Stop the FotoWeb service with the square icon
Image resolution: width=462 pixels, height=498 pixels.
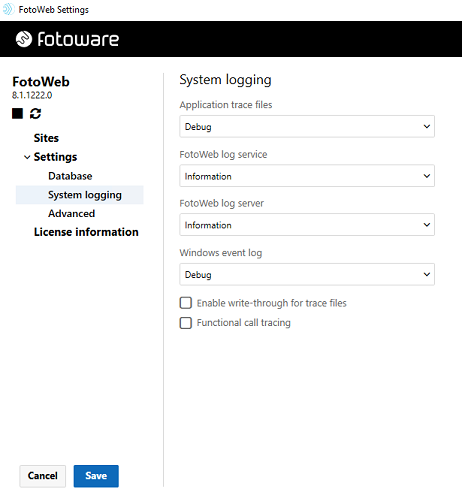(17, 113)
